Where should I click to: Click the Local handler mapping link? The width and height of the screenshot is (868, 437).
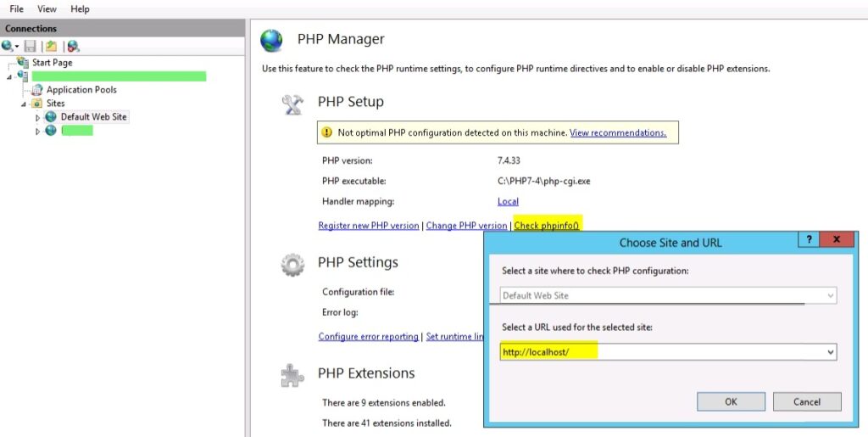click(508, 202)
